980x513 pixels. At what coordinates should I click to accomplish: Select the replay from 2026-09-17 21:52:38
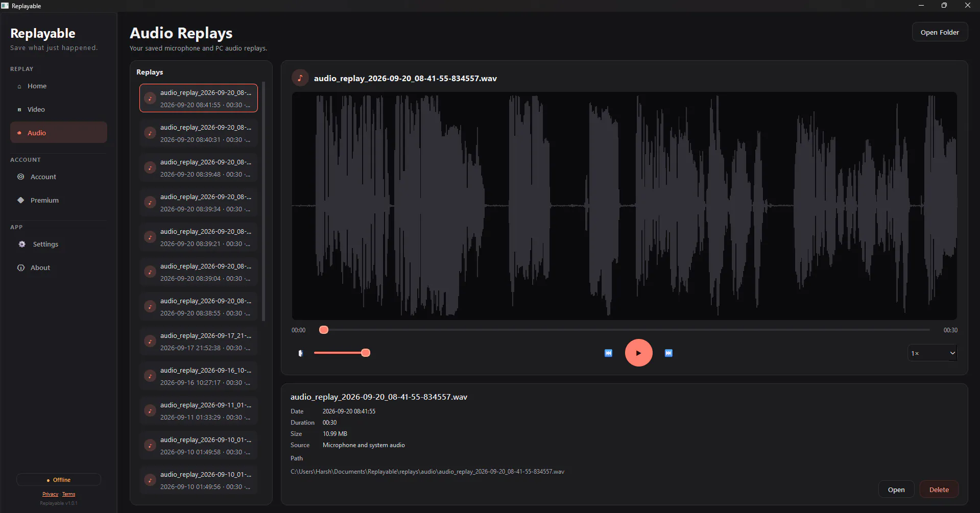(x=199, y=341)
